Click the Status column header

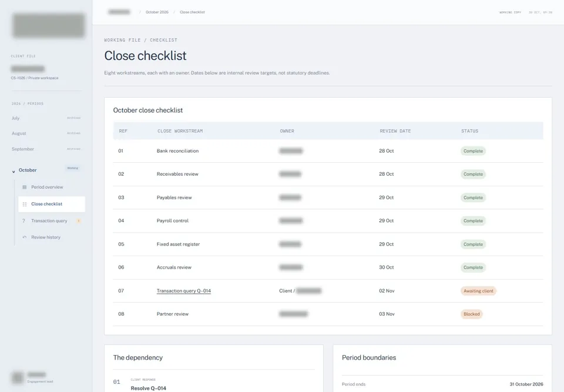(x=469, y=131)
